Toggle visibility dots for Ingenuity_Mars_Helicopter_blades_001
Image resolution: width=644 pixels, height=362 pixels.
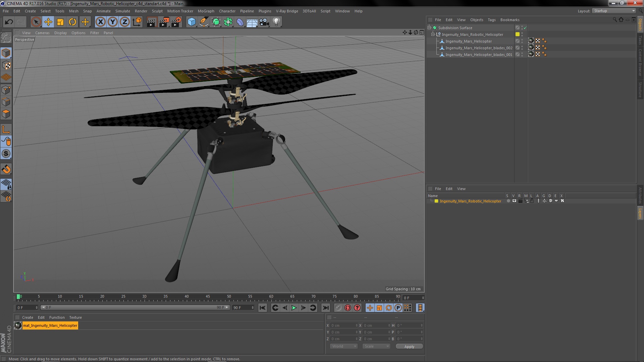[x=522, y=55]
